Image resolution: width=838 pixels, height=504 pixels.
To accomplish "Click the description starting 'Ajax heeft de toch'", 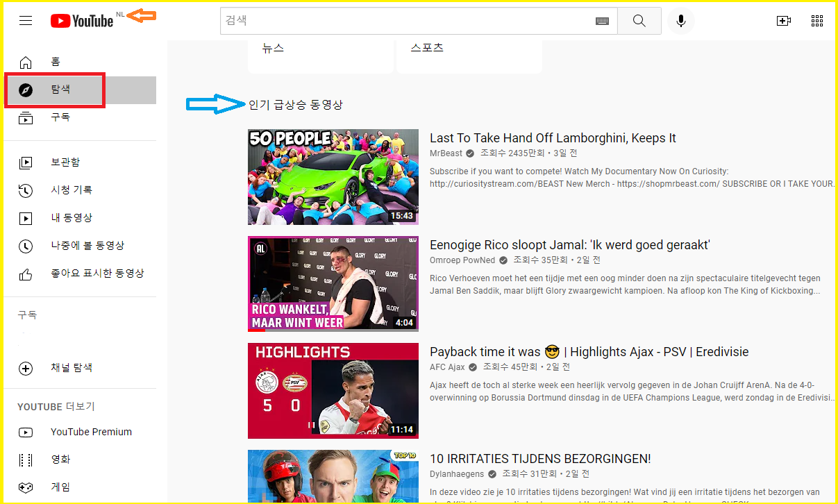I will (632, 392).
